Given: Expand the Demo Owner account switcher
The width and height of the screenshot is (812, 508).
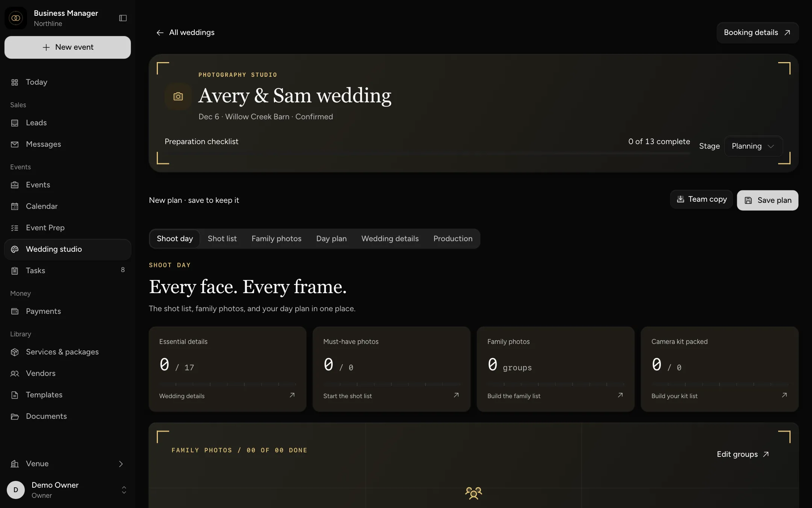Looking at the screenshot, I should (x=124, y=490).
